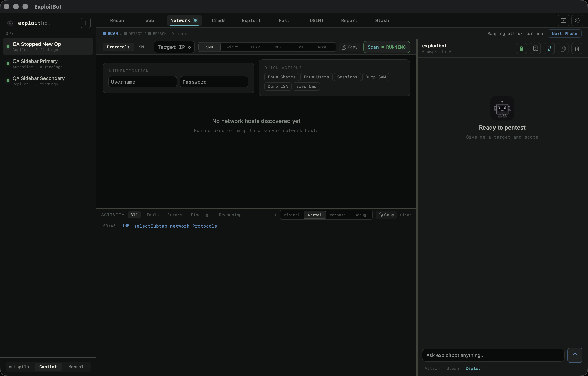Send message with the up arrow button

pos(575,355)
